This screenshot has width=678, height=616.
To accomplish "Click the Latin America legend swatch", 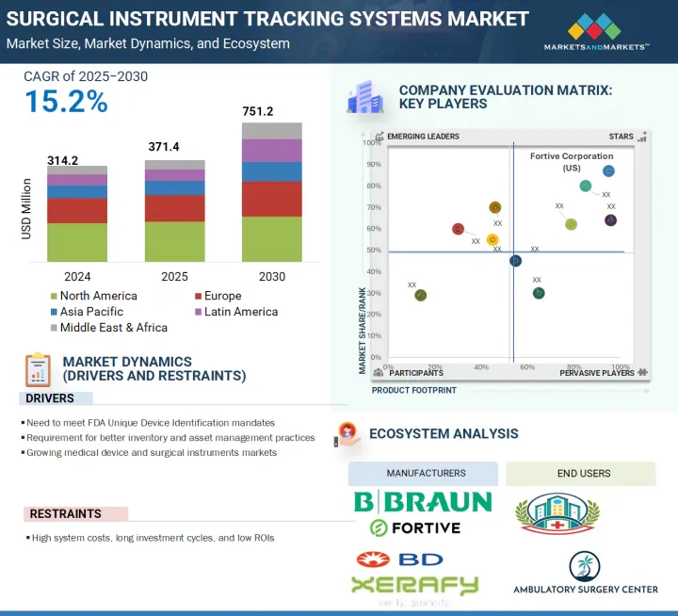I will point(197,312).
